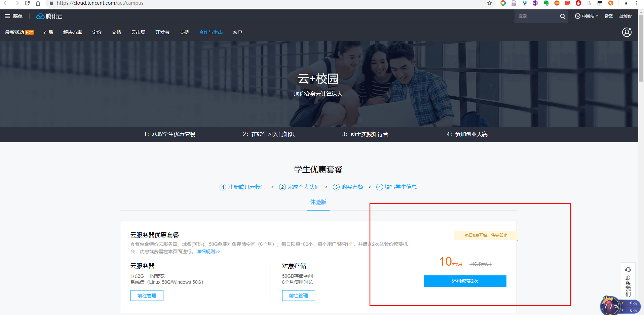The image size is (644, 315).
Task: Open the PDF extension icon
Action: pyautogui.click(x=514, y=3)
